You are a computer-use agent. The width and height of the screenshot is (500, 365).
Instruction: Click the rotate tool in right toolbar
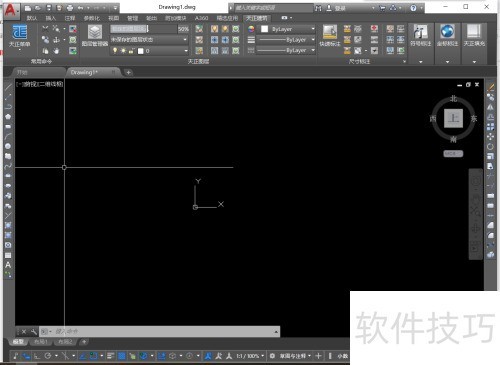tap(490, 146)
